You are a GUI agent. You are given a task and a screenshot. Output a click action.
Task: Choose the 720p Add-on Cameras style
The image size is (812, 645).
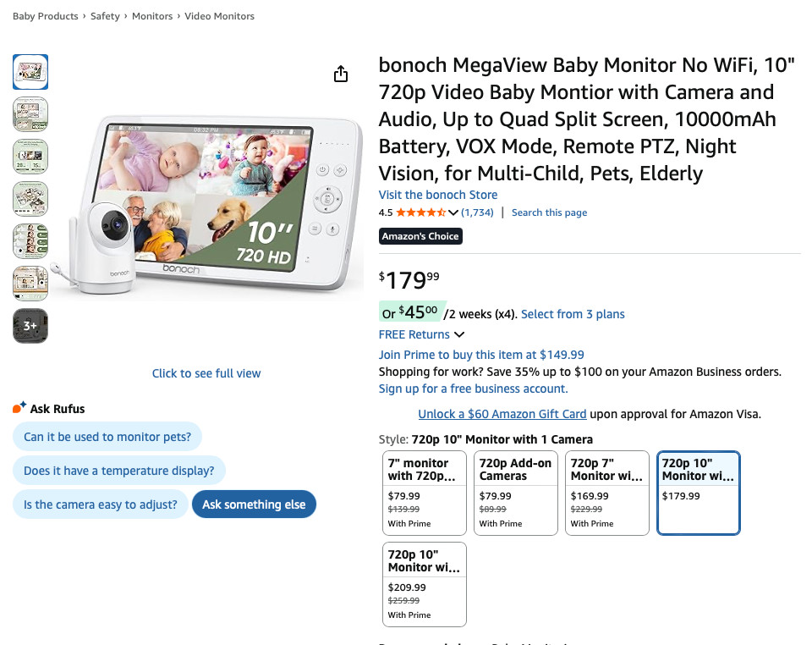coord(516,493)
